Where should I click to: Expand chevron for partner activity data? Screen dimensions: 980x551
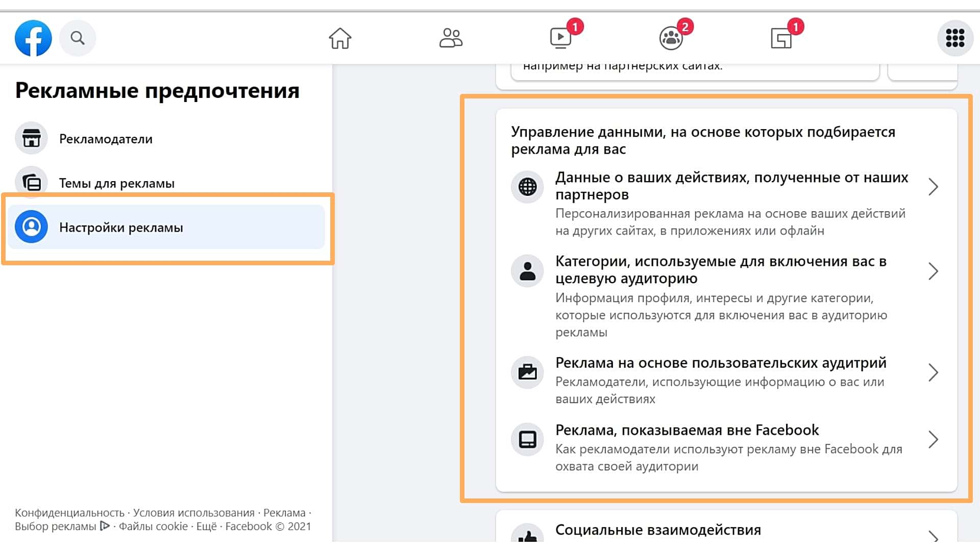click(933, 187)
